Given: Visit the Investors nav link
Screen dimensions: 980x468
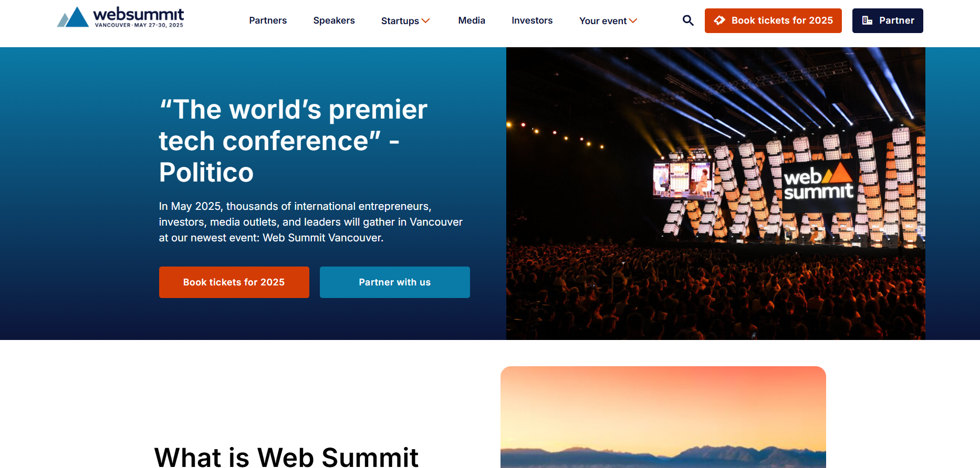Looking at the screenshot, I should tap(532, 20).
